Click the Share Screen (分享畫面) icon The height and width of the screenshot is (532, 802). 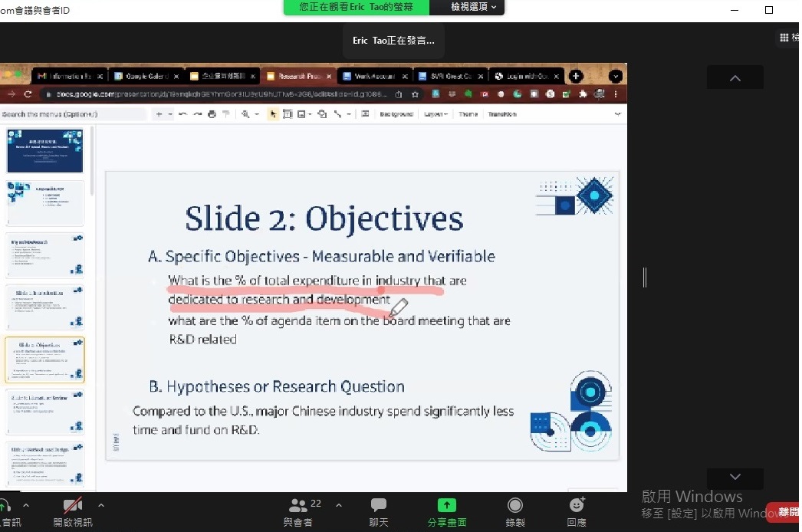pyautogui.click(x=446, y=511)
